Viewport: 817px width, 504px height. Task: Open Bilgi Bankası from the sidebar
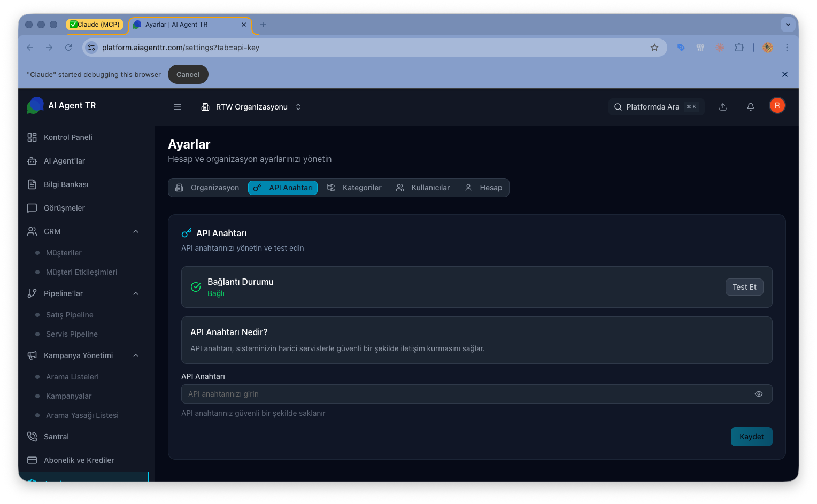[x=32, y=184]
